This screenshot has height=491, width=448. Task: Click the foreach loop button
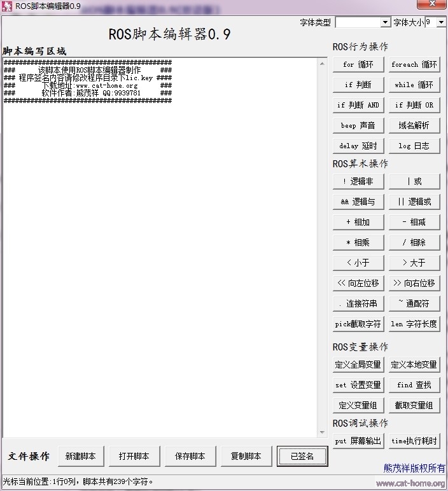tap(414, 64)
